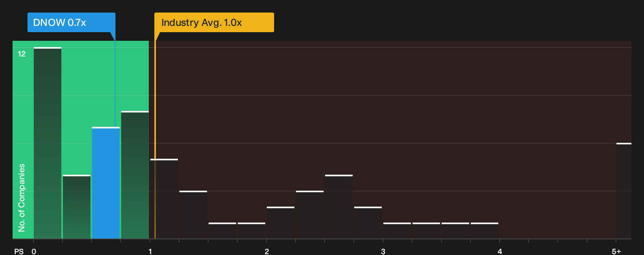Click the x-axis tick label '5+'
This screenshot has height=255, width=644.
click(x=616, y=251)
